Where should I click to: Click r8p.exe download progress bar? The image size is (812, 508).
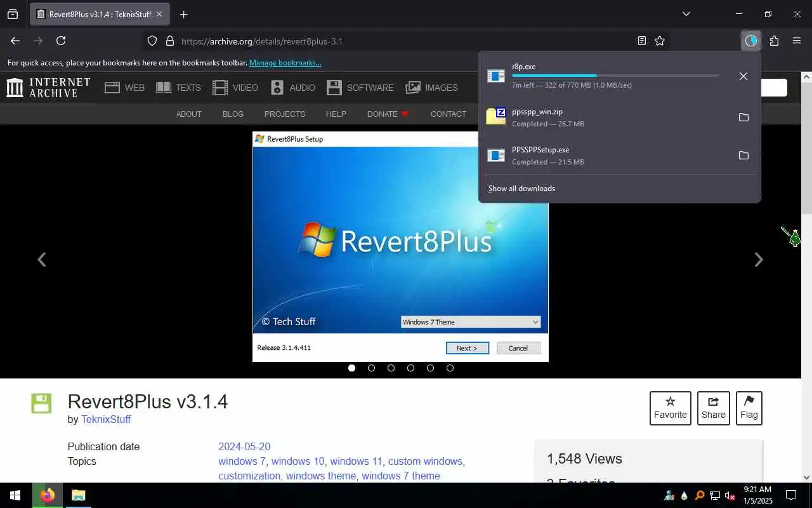(615, 76)
